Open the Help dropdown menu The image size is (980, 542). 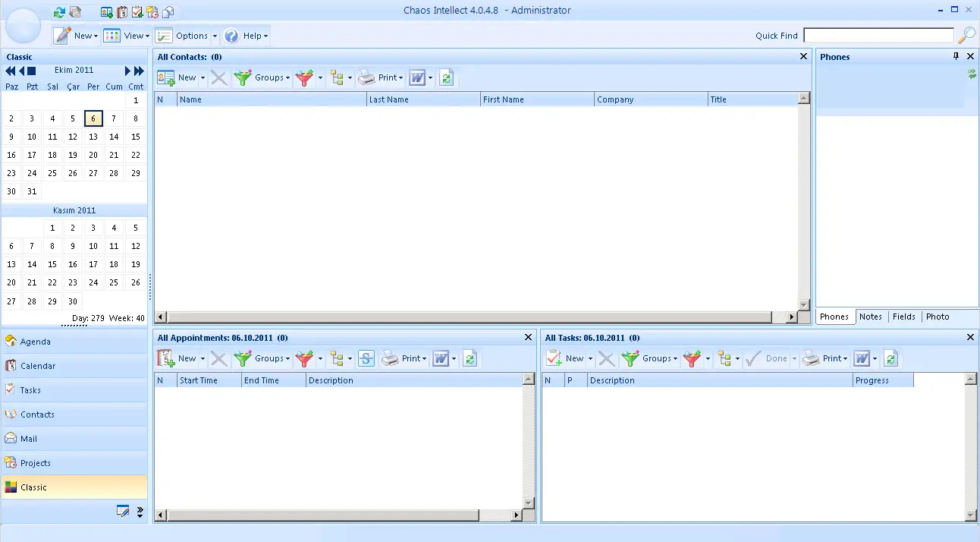coord(246,35)
